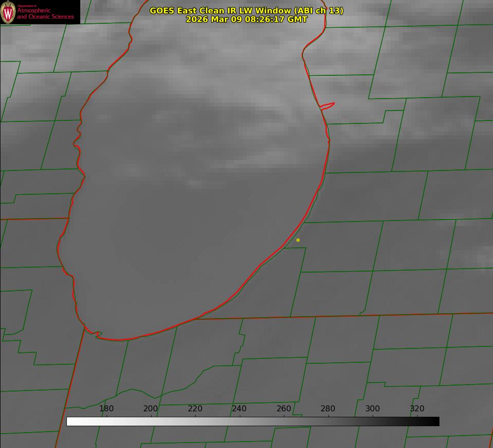Click the 240 colorbar label

click(239, 409)
